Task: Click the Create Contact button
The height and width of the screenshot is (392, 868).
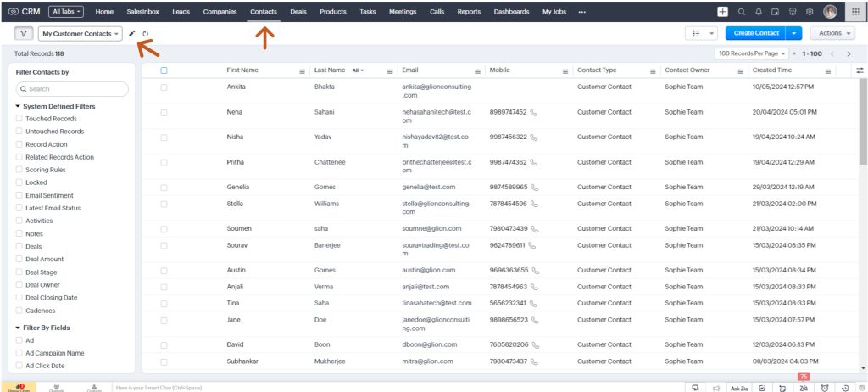Action: 756,33
